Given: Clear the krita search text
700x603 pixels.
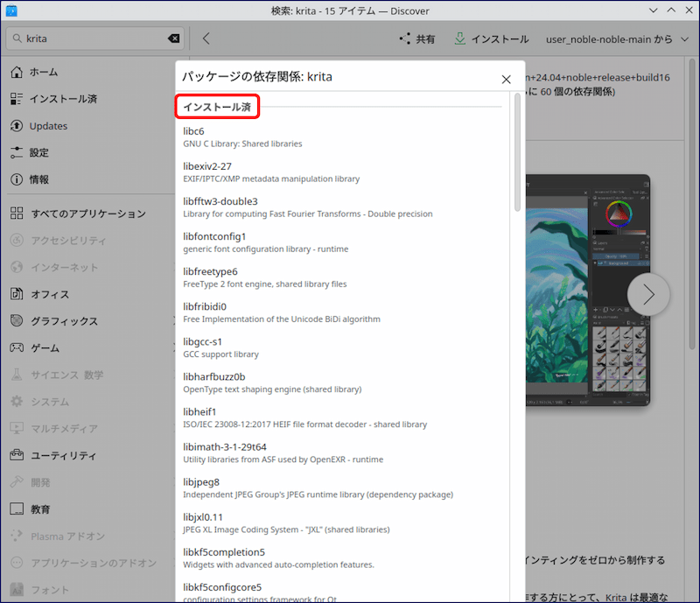Looking at the screenshot, I should [173, 39].
